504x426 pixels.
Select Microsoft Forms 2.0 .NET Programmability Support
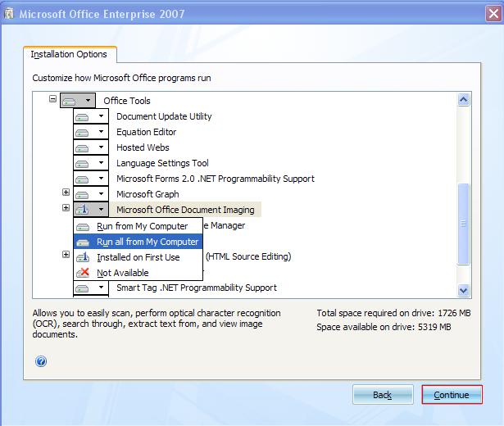tap(216, 179)
